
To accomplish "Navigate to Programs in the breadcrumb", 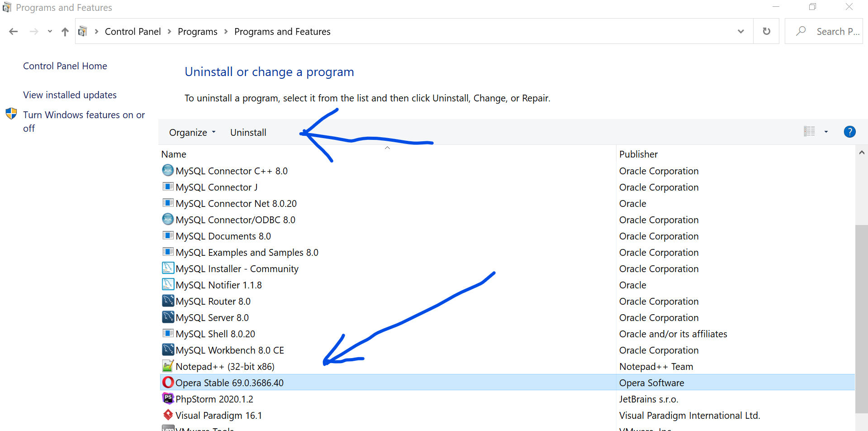I will [x=197, y=32].
